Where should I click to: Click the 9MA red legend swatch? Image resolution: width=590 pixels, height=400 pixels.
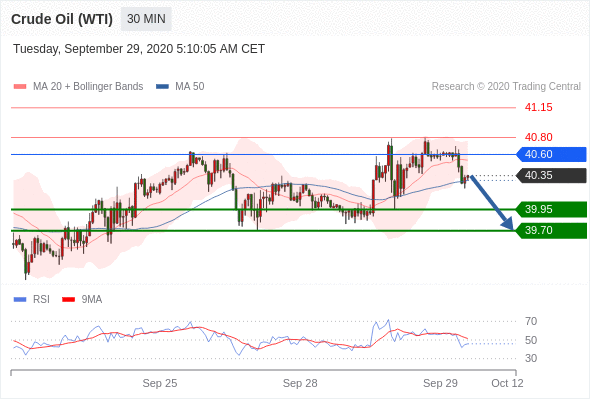[68, 300]
